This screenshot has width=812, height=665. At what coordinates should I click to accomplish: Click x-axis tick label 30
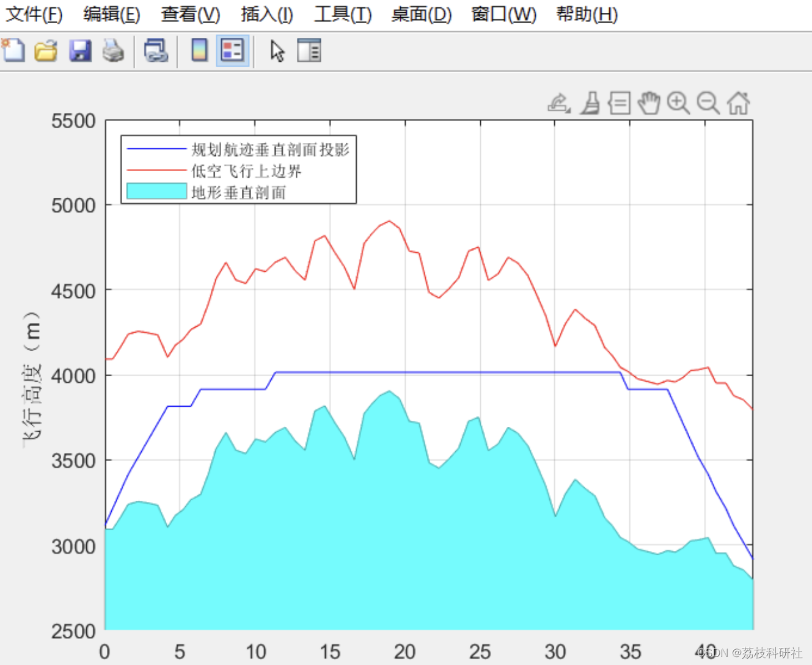coord(555,652)
